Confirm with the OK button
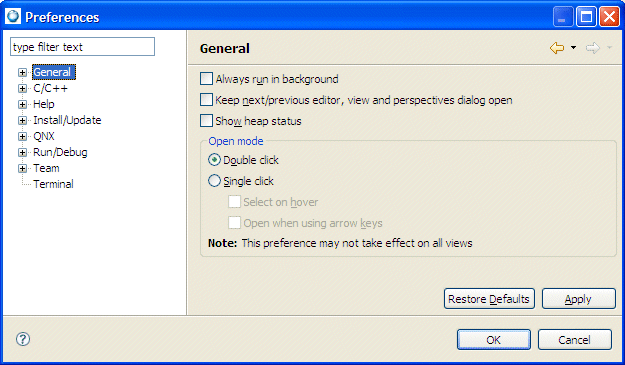Screen dimensions: 625x365 coord(493,339)
